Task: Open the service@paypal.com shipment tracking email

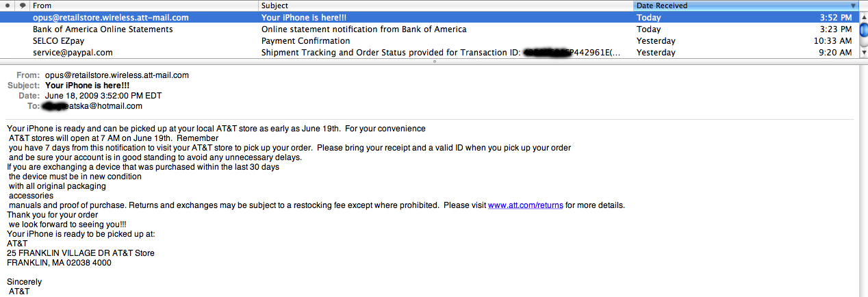Action: coord(429,53)
